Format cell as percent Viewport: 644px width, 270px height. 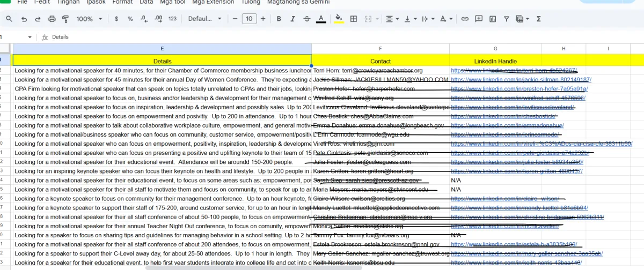pos(130,19)
